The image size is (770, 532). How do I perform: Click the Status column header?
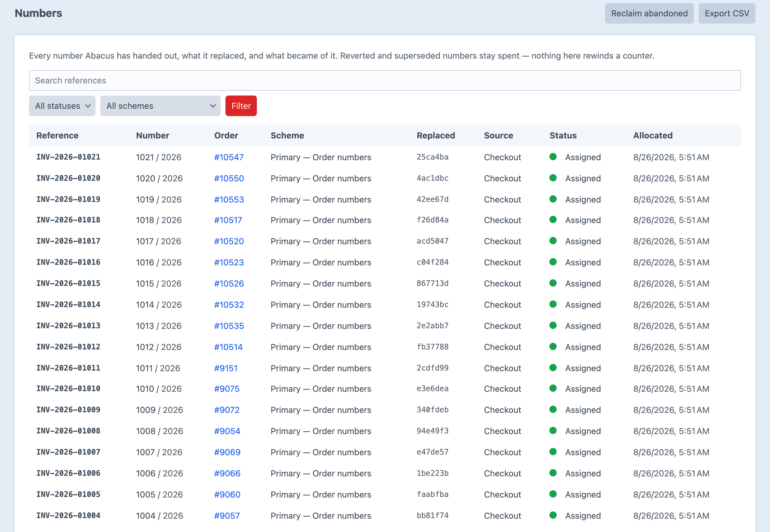point(563,135)
